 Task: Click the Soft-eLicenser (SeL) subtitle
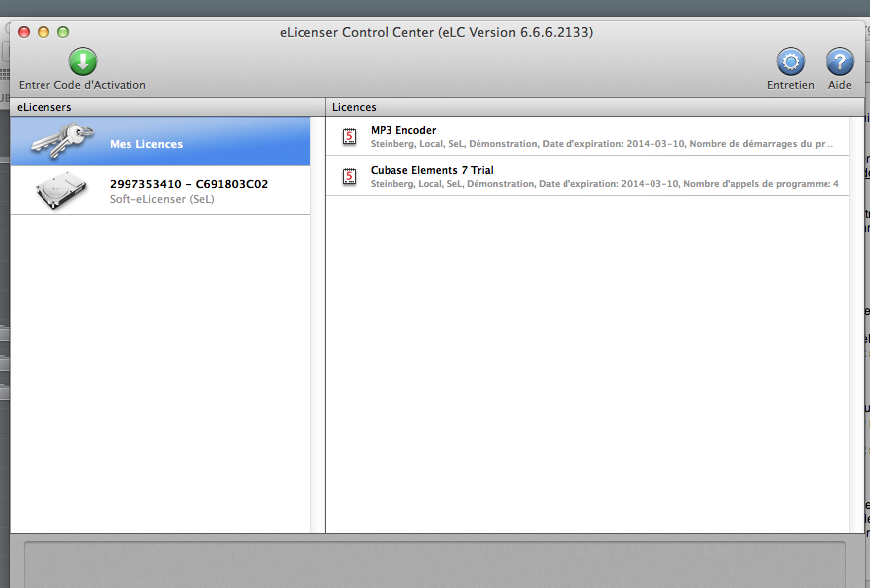161,199
